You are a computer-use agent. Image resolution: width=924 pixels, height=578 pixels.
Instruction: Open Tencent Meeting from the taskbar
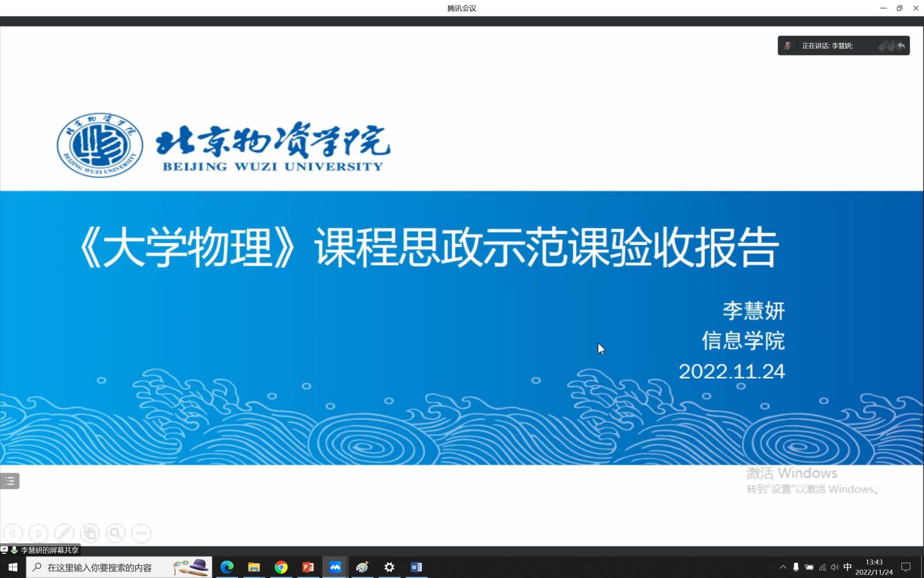point(335,567)
